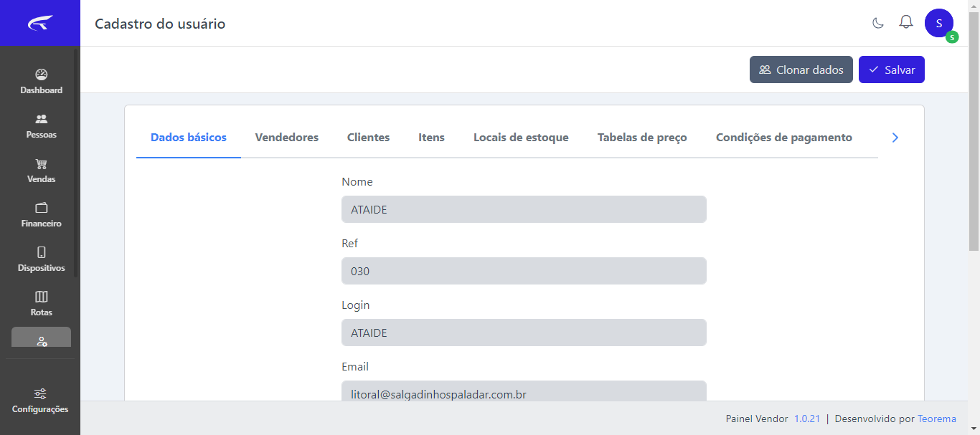
Task: Focus the Email input field
Action: [x=524, y=391]
